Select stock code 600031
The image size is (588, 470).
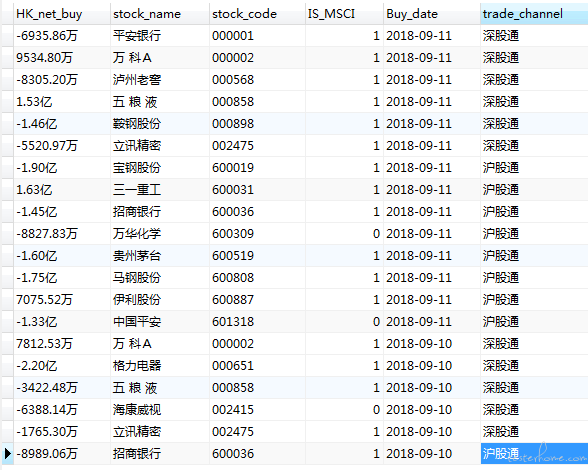[233, 190]
